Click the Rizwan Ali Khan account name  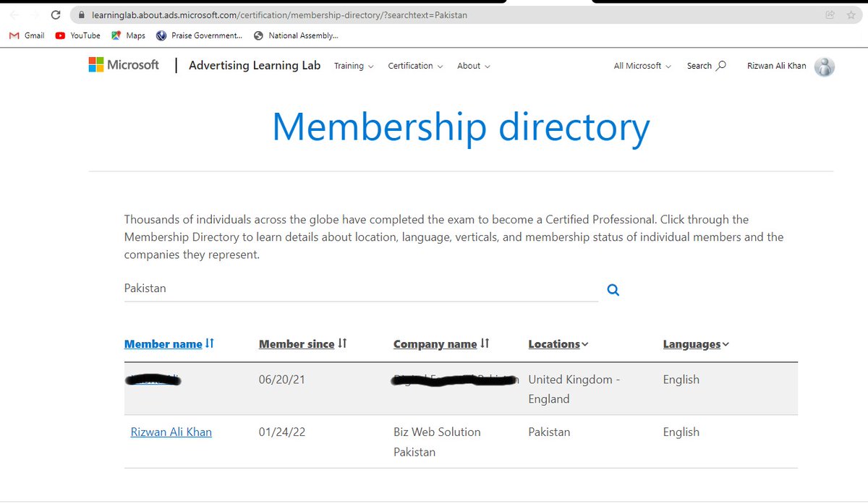tap(777, 66)
